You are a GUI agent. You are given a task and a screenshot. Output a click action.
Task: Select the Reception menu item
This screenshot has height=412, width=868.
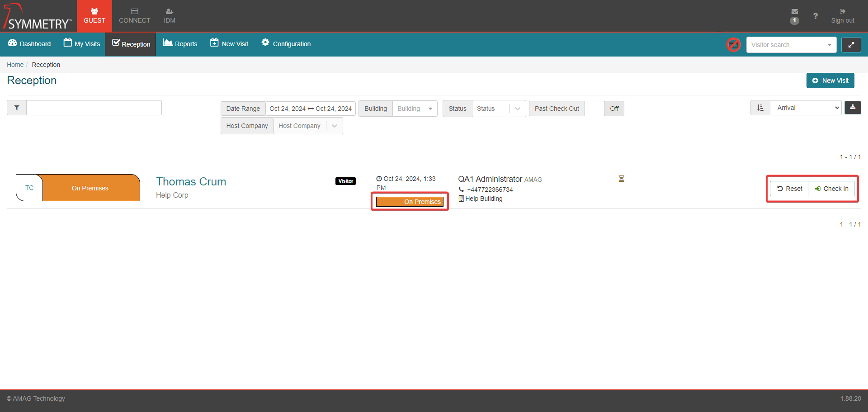tap(131, 44)
